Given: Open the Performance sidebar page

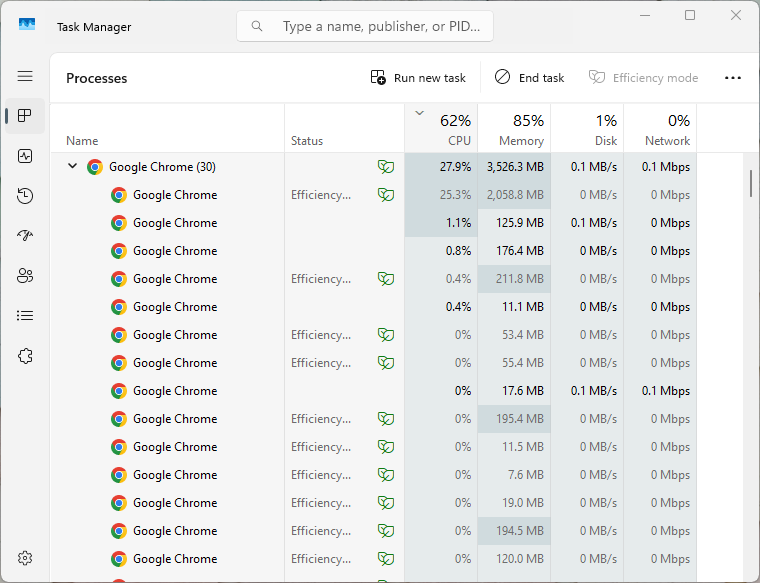Looking at the screenshot, I should tap(25, 156).
